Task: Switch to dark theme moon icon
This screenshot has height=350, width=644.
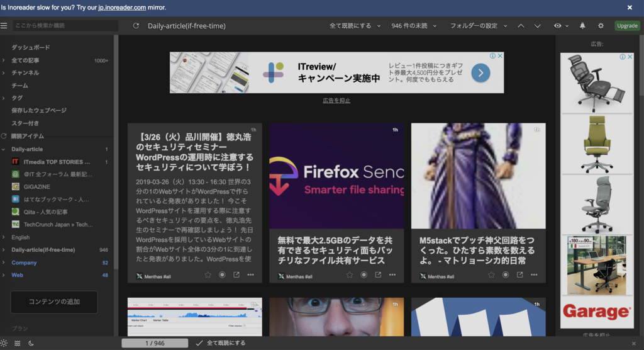Action: 31,343
